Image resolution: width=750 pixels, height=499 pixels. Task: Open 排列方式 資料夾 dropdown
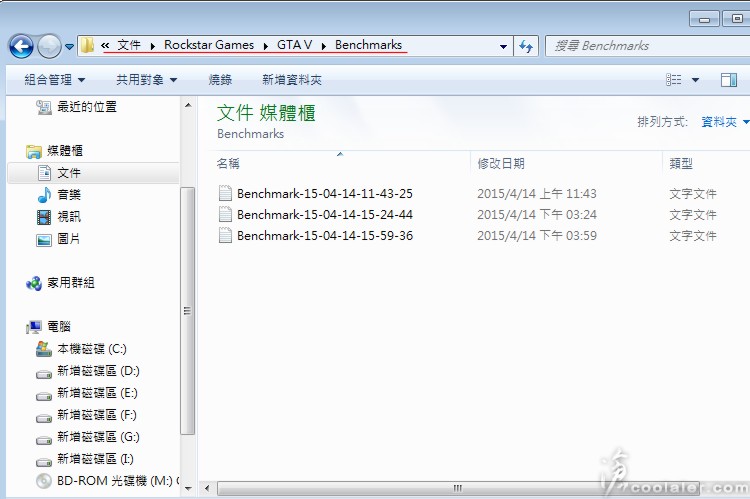point(724,122)
